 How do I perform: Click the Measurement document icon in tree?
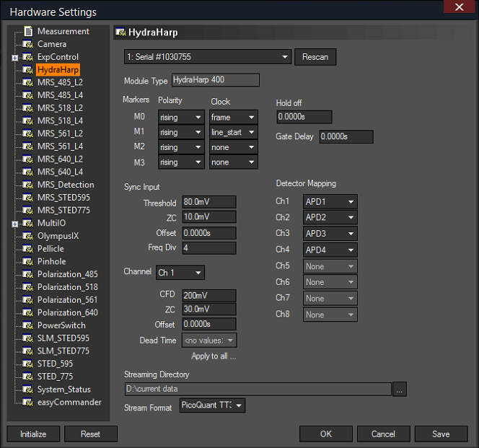28,31
